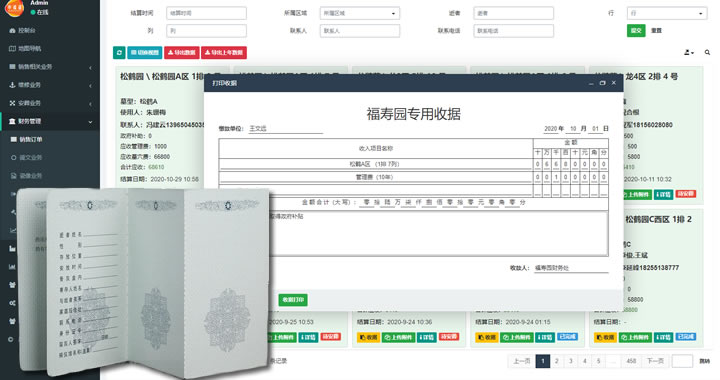Edit the receipt year field 2020
Screen dimensions: 720x380
pos(551,129)
